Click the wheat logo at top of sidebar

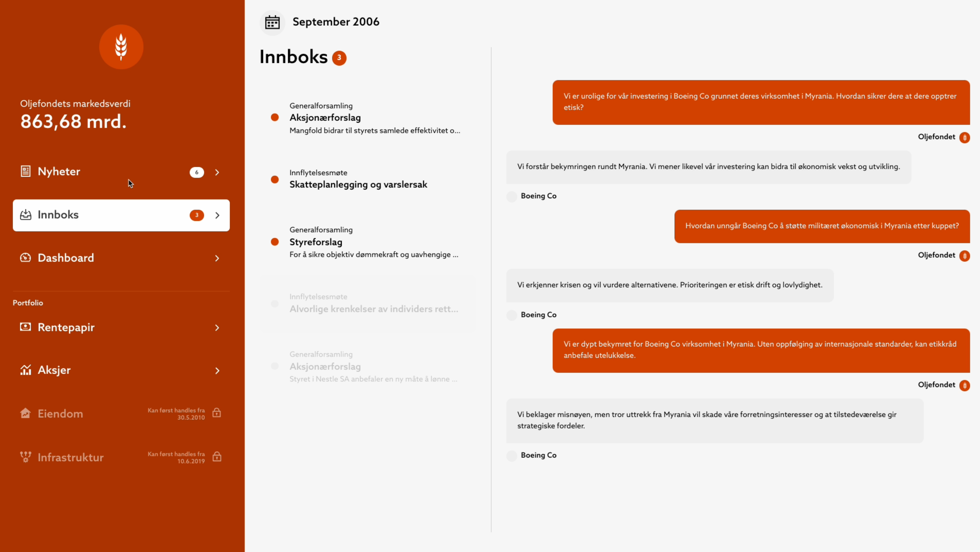(x=121, y=47)
